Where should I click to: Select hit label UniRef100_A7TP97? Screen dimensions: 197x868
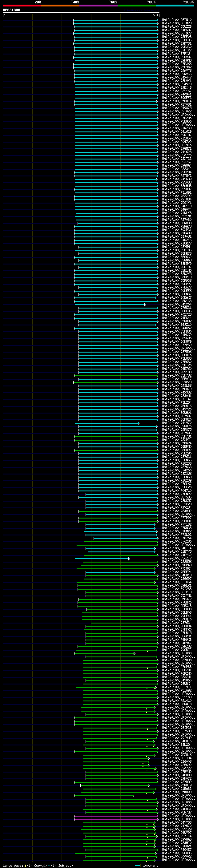click(x=177, y=518)
